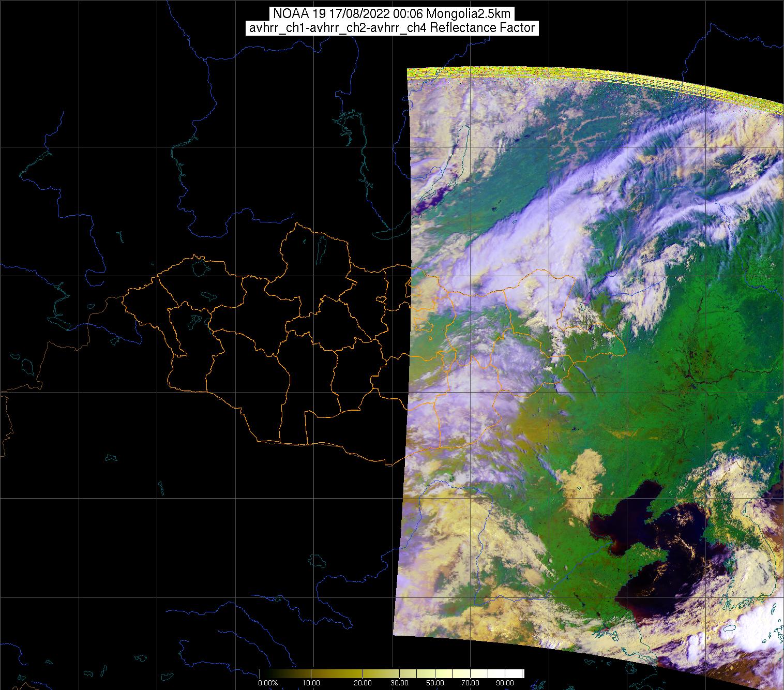784x690 pixels.
Task: Click the '30.00' scale label
Action: point(400,684)
